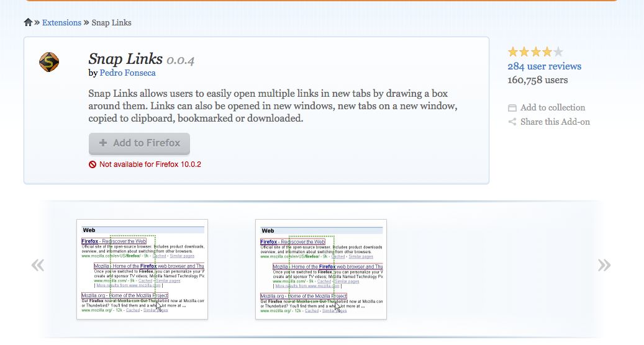Click the "160,758 users" text
Image resolution: width=644 pixels, height=345 pixels.
coord(538,80)
